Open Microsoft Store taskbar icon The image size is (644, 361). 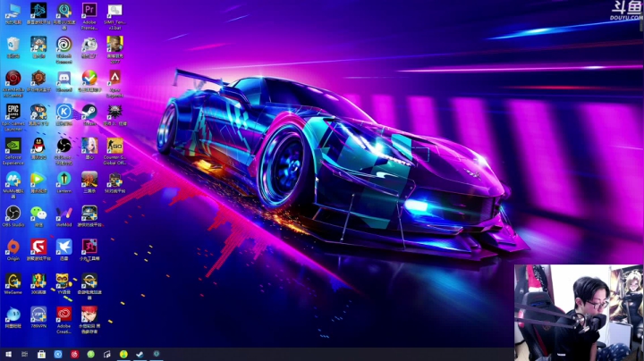[x=41, y=354]
